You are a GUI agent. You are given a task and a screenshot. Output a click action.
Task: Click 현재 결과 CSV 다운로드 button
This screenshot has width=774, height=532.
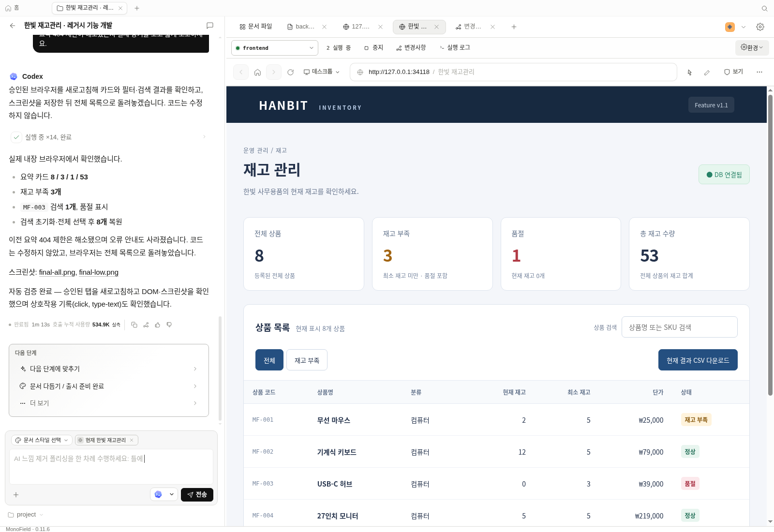[698, 360]
